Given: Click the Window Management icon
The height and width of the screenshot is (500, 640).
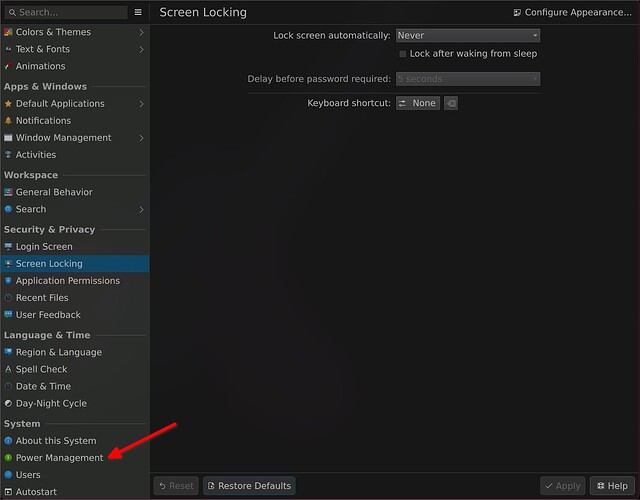Looking at the screenshot, I should (x=8, y=138).
